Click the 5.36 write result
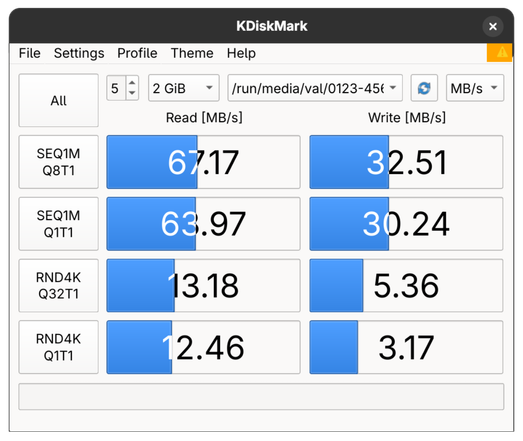Screen dimensions: 523x441 [x=406, y=286]
